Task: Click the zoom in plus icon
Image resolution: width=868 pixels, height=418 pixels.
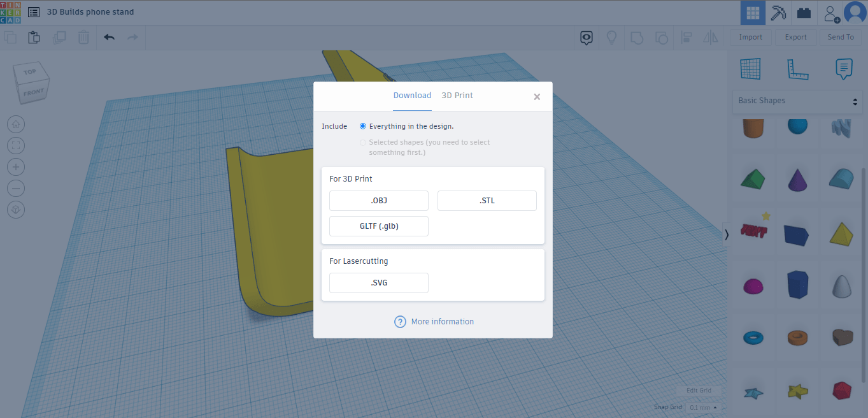Action: coord(17,167)
